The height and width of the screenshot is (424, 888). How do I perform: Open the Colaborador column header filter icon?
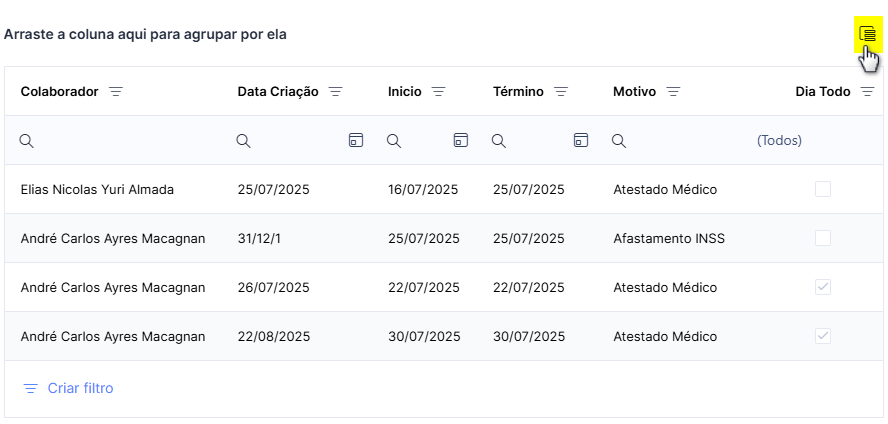click(x=116, y=92)
